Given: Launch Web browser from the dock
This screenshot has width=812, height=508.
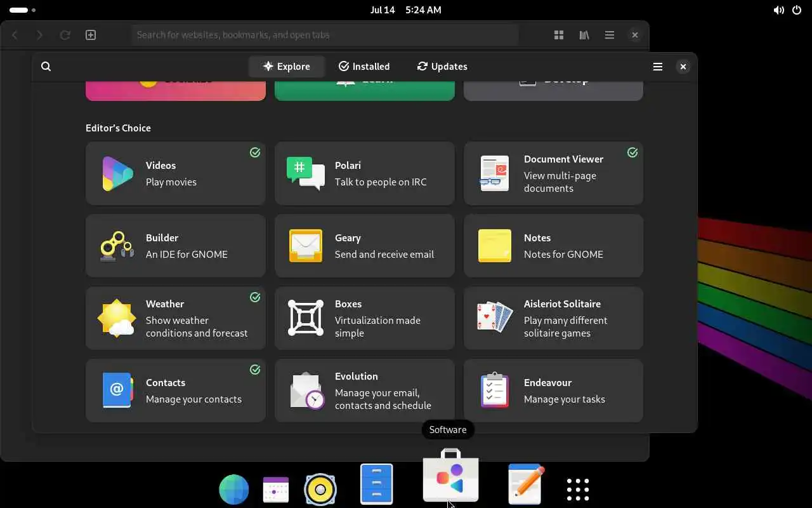Looking at the screenshot, I should 234,490.
